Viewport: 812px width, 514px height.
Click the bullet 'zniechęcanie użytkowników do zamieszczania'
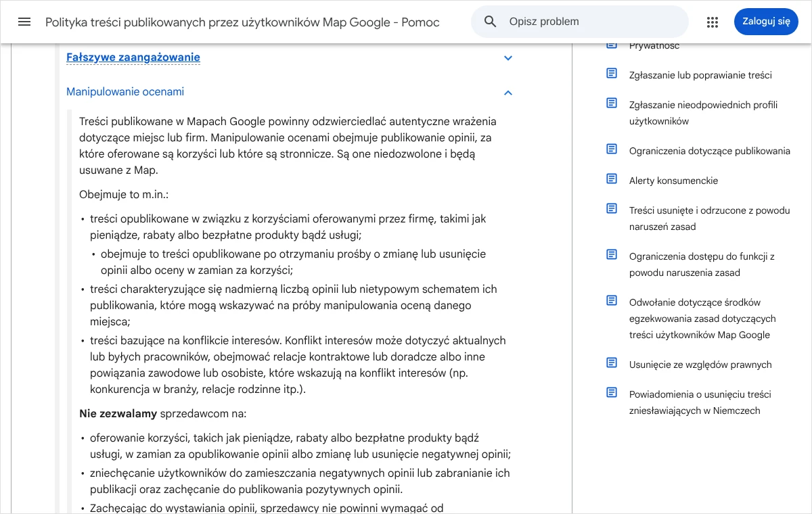coord(300,482)
